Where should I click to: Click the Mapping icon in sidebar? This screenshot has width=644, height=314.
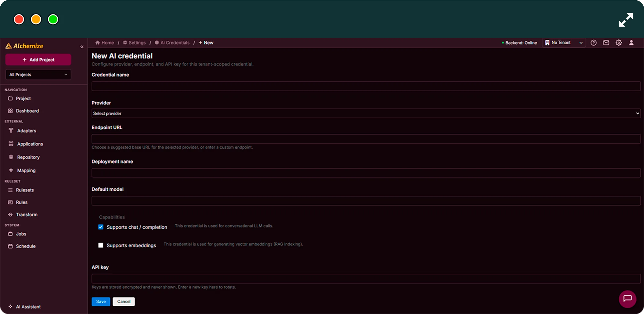[x=11, y=170]
